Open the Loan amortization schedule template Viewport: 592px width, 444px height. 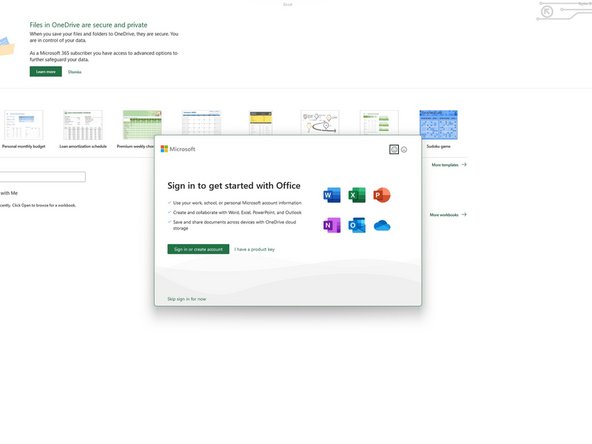83,125
